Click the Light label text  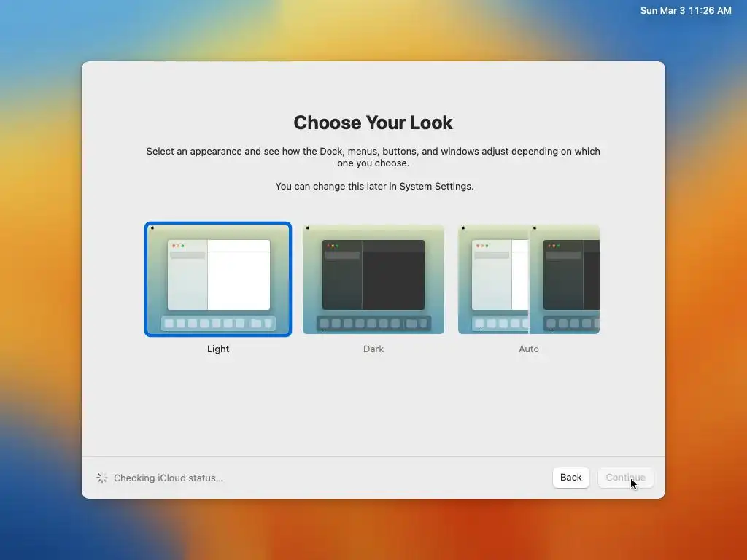(x=218, y=349)
